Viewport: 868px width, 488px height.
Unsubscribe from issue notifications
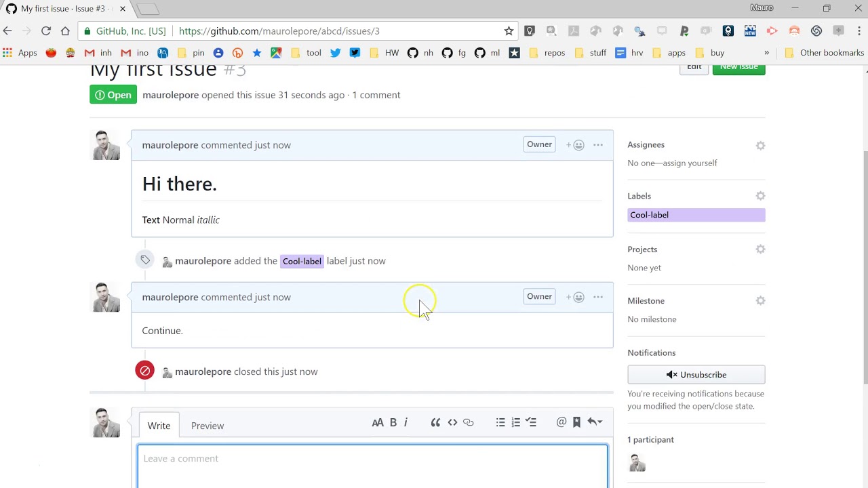point(696,375)
